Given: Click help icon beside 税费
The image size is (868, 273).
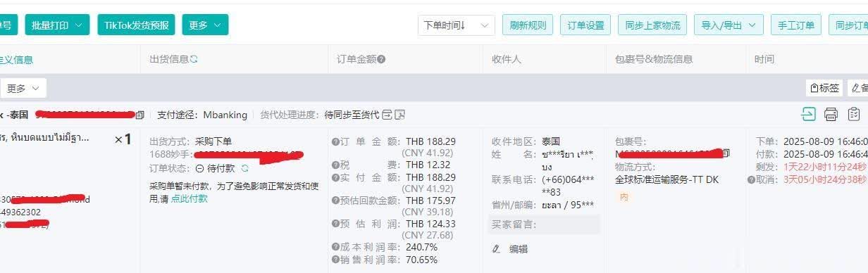Looking at the screenshot, I should 335,165.
